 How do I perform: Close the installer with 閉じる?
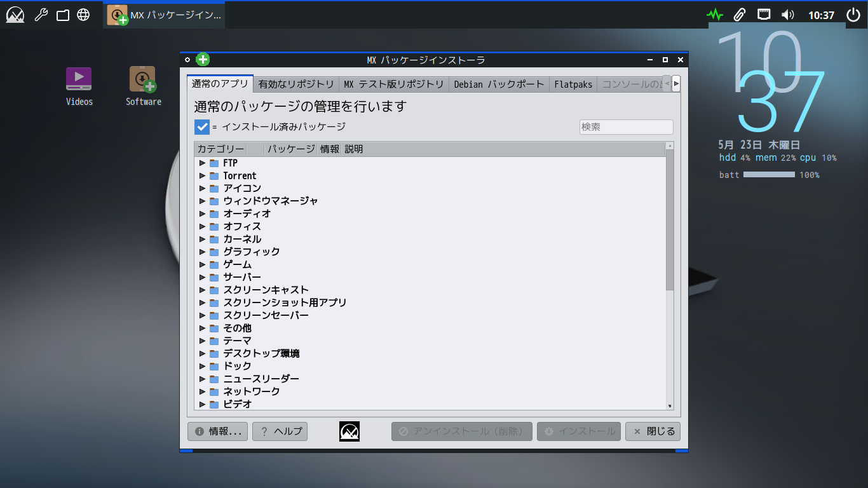653,431
